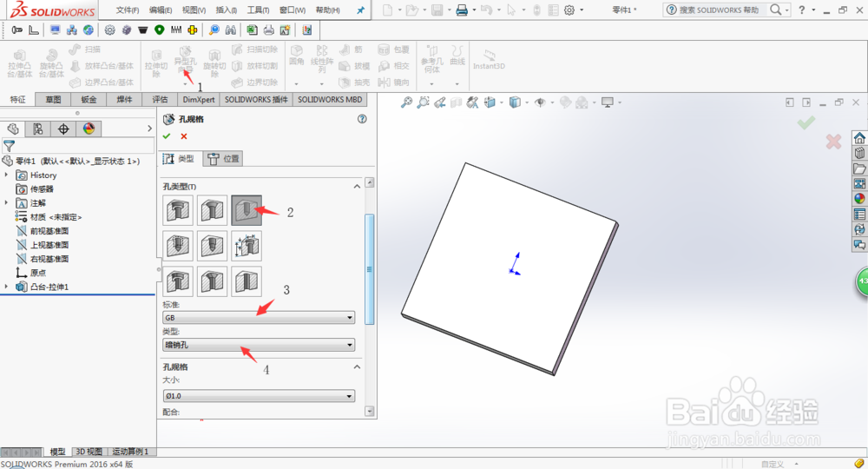Open the 工具(T) menu

click(x=258, y=10)
